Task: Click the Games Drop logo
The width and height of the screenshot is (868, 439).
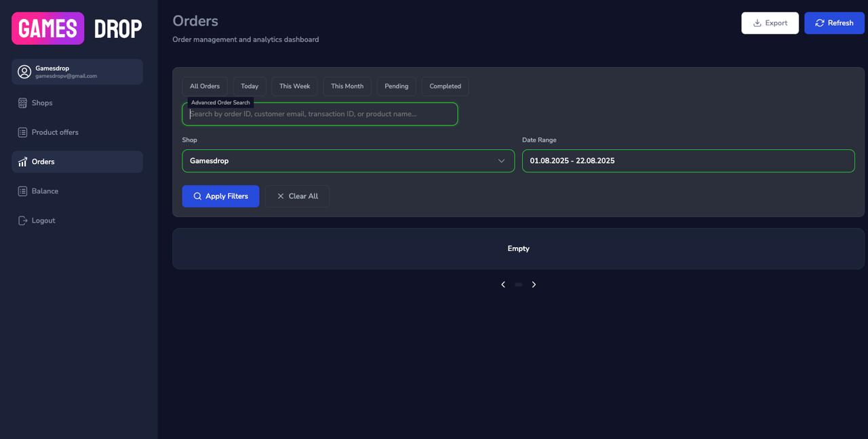Action: coord(77,28)
